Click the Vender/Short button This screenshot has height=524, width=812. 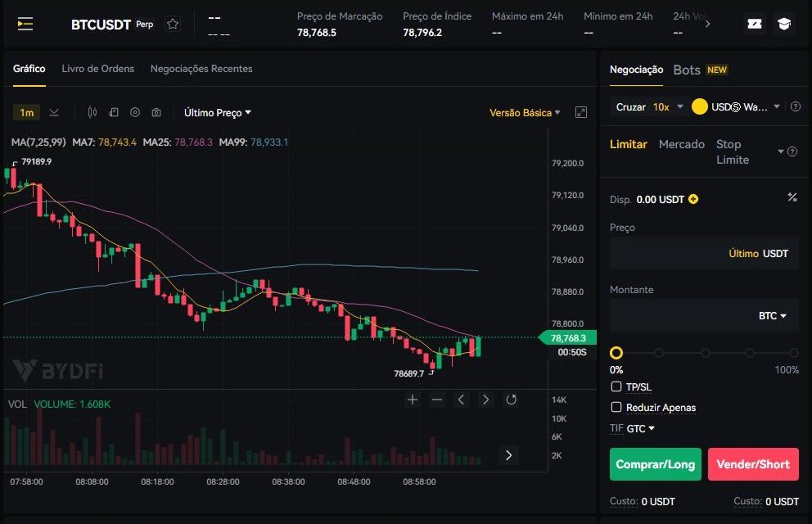click(753, 464)
